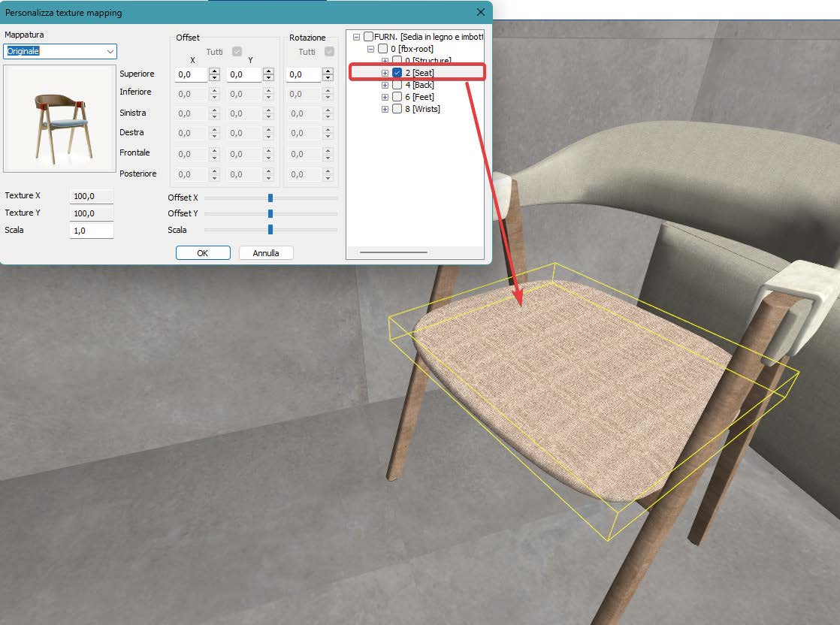Image resolution: width=840 pixels, height=625 pixels.
Task: Select the chair preview thumbnail
Action: tap(59, 118)
